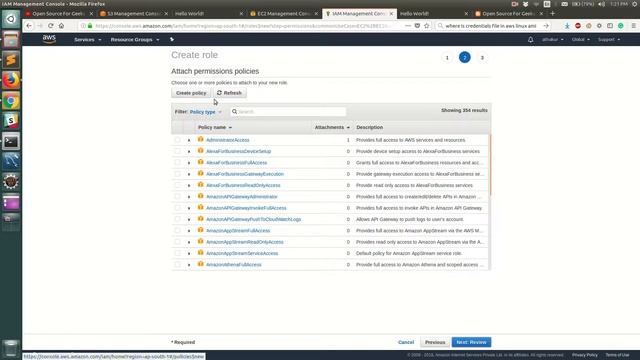Go to wizard step 1 circle
The image size is (640, 360).
point(447,58)
